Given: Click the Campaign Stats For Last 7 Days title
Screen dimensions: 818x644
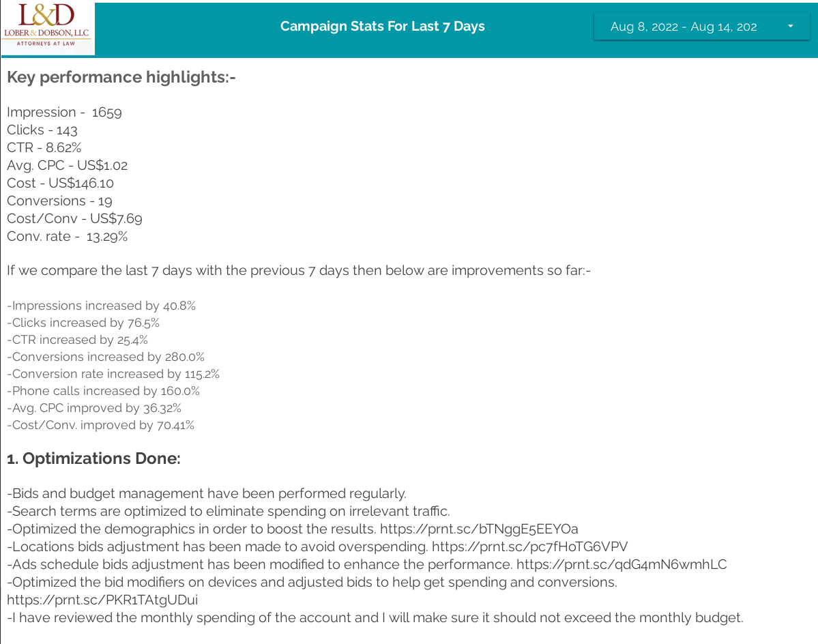Looking at the screenshot, I should tap(383, 26).
